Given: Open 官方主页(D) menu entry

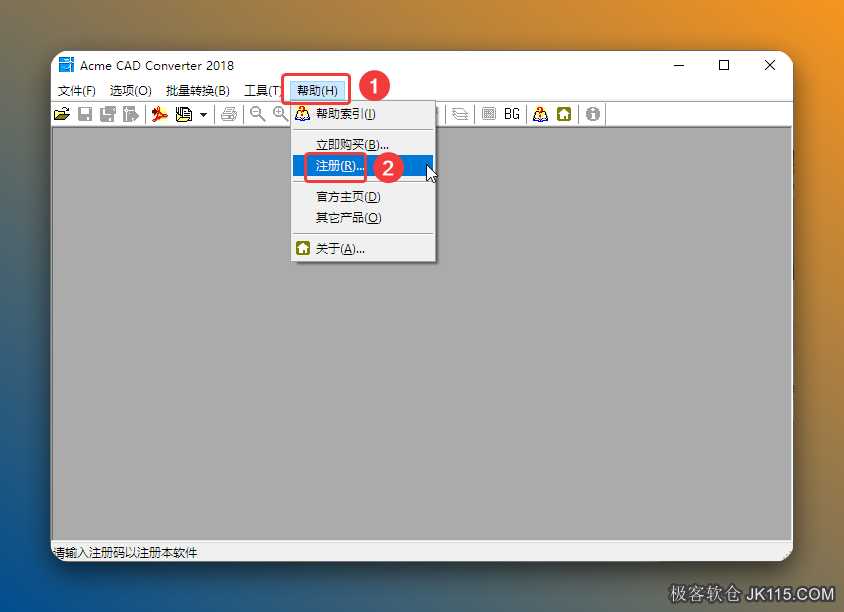Looking at the screenshot, I should point(363,197).
